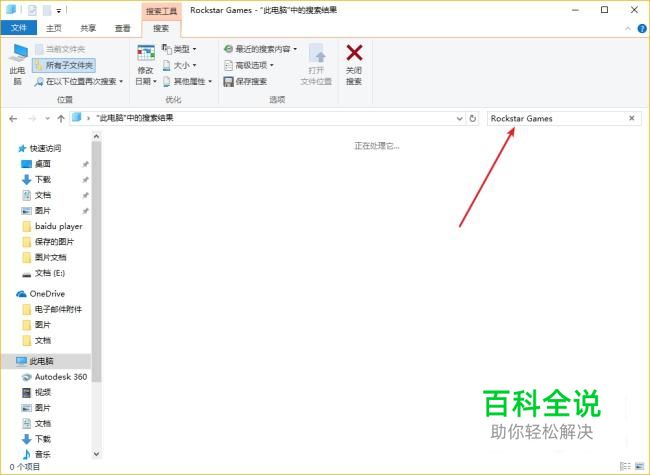Open 最近的搜索内容 dropdown
Screen dimensions: 650x475
tap(260, 49)
